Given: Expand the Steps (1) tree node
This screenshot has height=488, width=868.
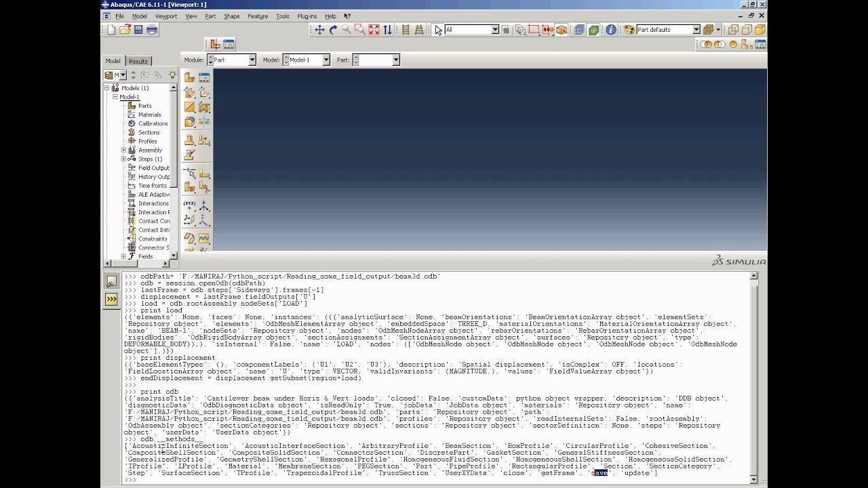Looking at the screenshot, I should [123, 159].
